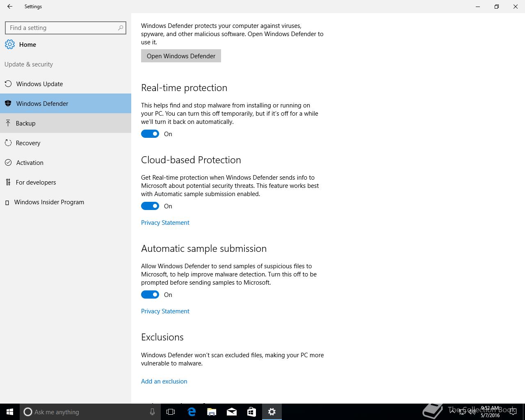Open Task View from the taskbar
Image resolution: width=525 pixels, height=420 pixels.
(171, 412)
